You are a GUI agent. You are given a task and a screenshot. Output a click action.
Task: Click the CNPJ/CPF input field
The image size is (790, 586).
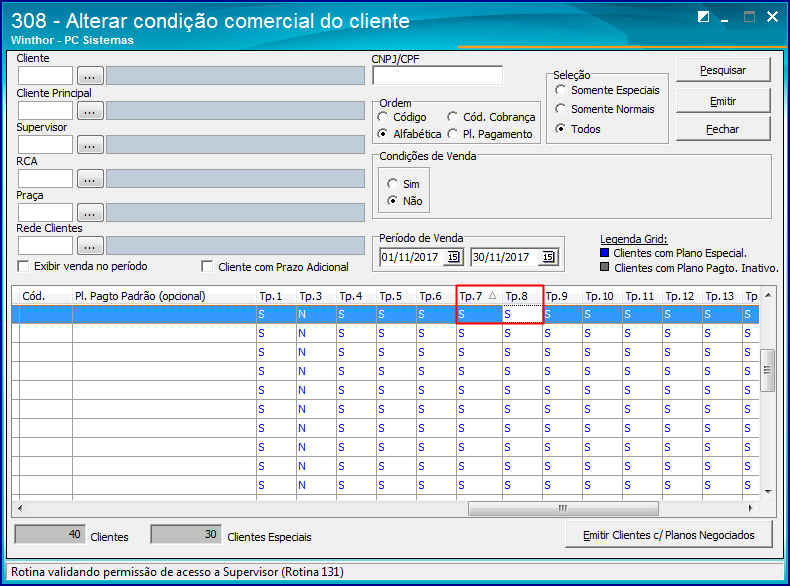[437, 76]
